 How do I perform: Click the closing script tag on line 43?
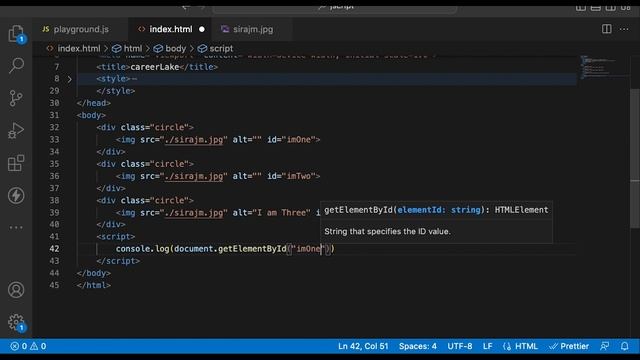118,261
